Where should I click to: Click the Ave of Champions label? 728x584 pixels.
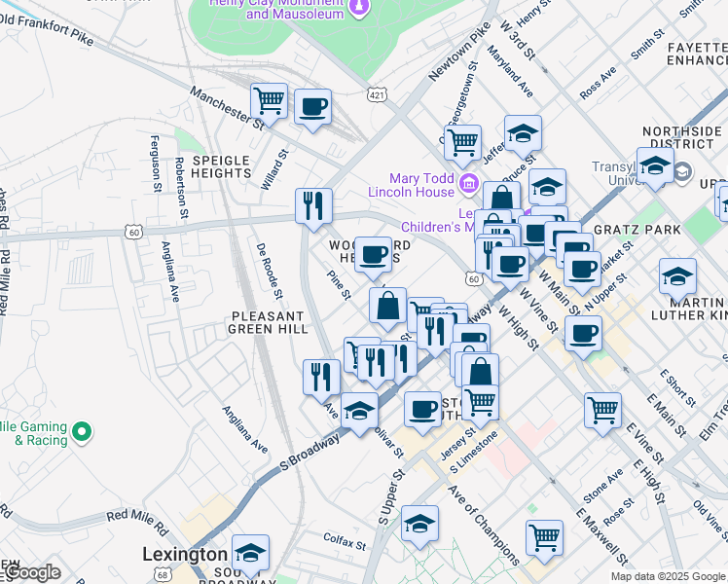tap(484, 525)
